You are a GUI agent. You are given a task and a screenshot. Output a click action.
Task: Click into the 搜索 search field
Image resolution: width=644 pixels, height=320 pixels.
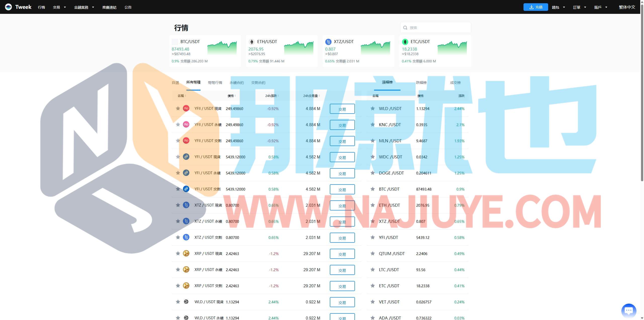click(x=438, y=28)
